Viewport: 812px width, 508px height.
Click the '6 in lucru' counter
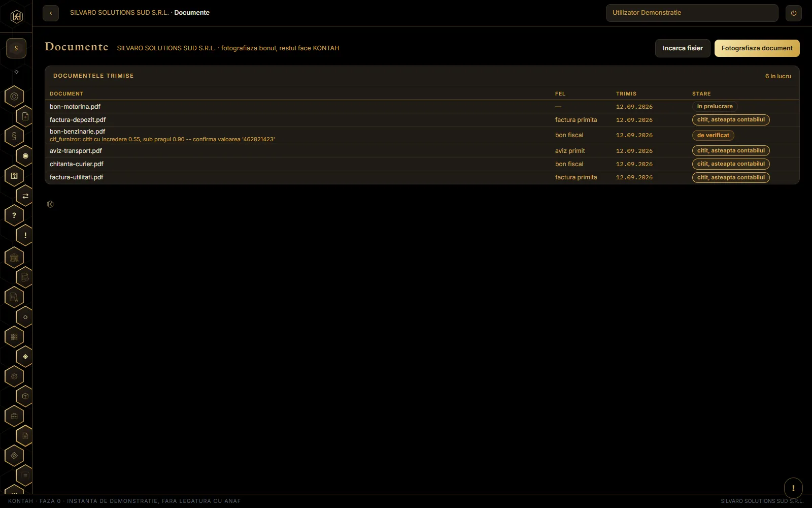click(778, 76)
